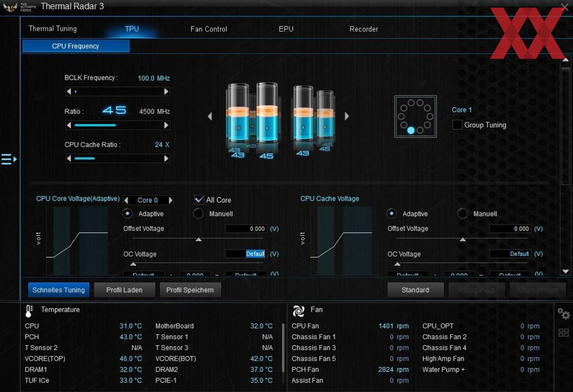This screenshot has width=573, height=392.
Task: Click the core selector dial
Action: [x=415, y=117]
